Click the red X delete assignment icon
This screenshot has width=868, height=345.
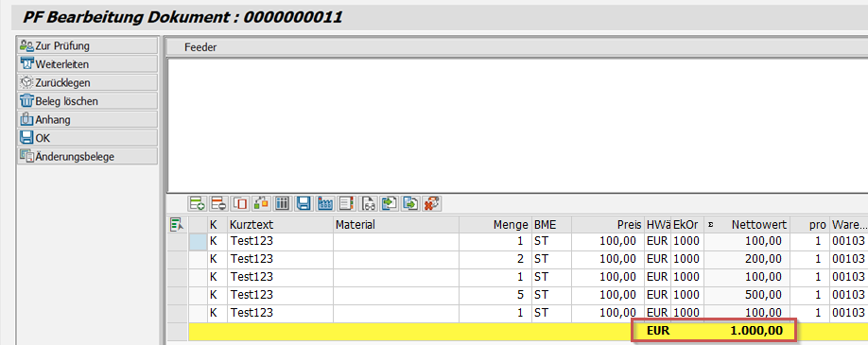click(432, 203)
